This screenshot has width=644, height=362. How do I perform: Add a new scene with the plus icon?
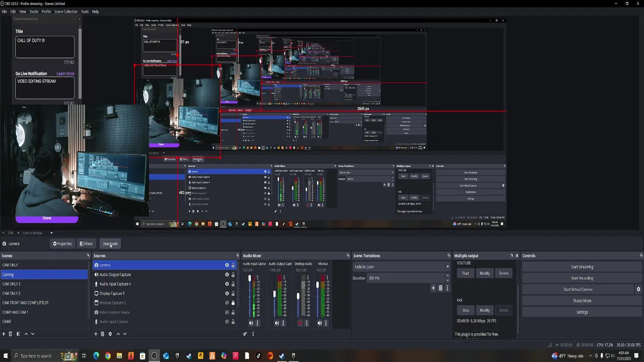tap(4, 334)
